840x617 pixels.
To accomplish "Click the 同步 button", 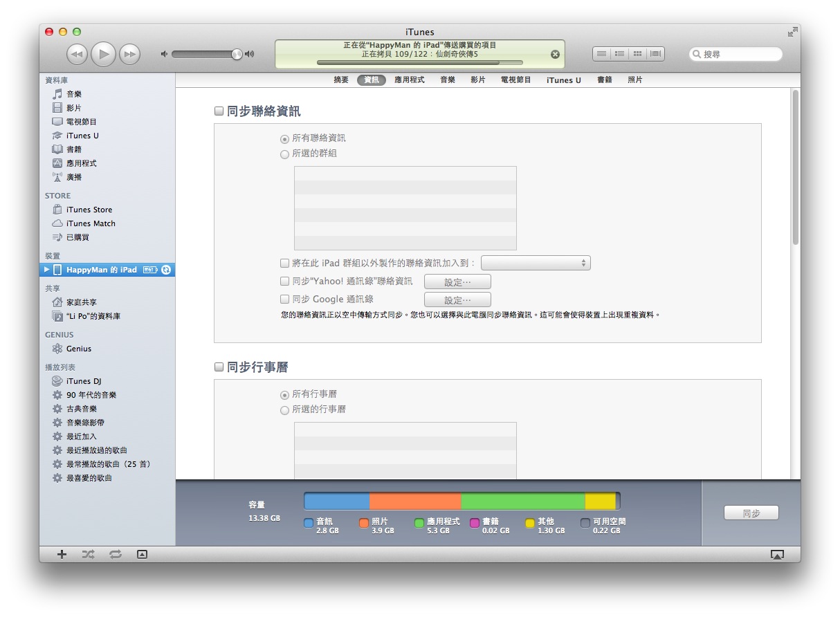I will [751, 513].
